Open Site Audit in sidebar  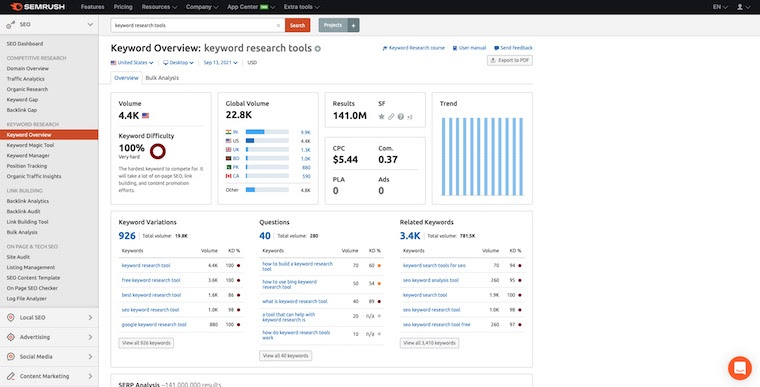tap(18, 257)
